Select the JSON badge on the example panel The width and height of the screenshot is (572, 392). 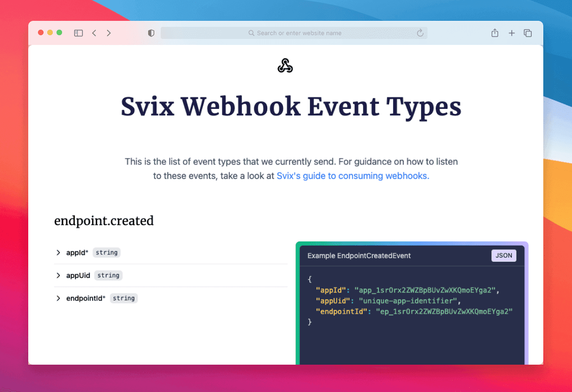(503, 255)
